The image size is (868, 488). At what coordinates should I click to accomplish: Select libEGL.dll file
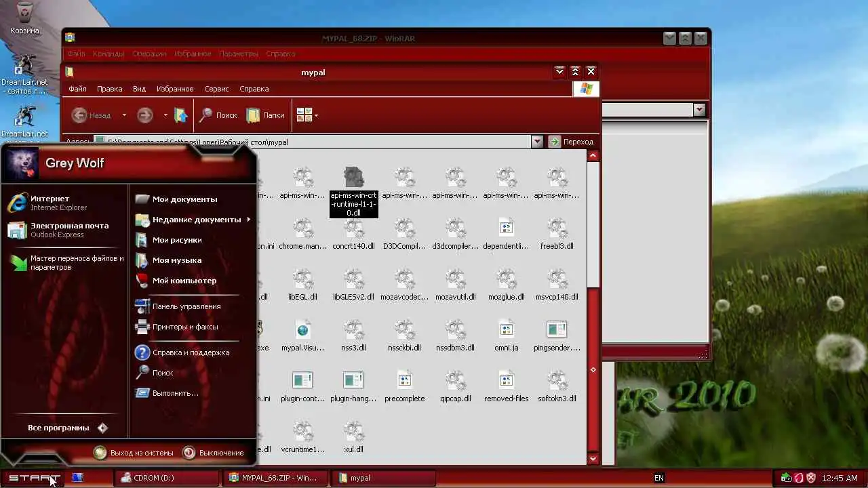coord(302,285)
